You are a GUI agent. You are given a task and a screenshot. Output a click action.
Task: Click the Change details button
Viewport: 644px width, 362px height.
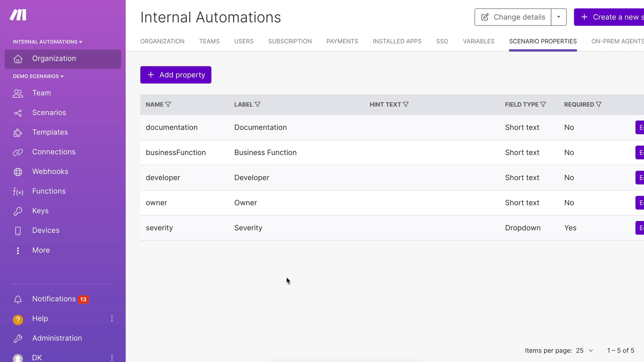(x=513, y=17)
